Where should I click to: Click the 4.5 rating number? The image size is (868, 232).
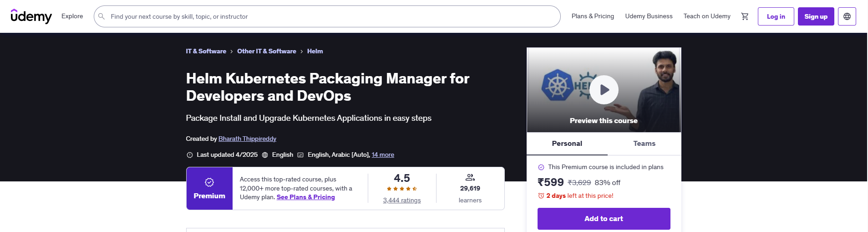[x=402, y=178]
